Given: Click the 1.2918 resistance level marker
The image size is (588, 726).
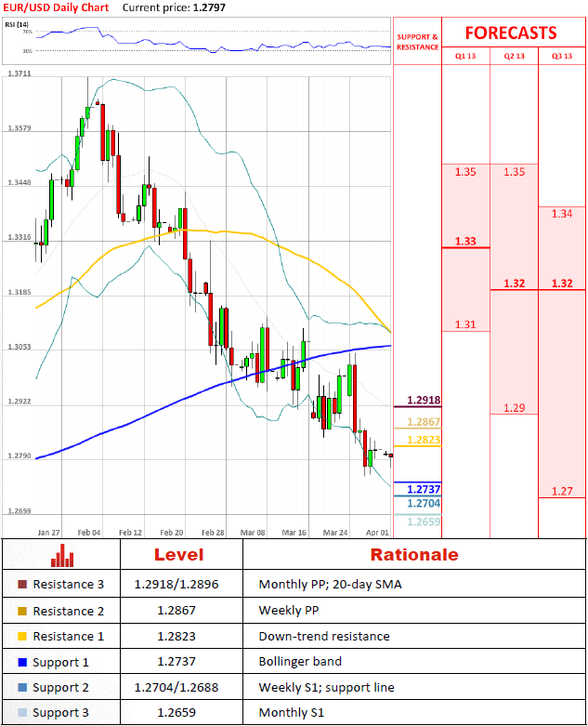Looking at the screenshot, I should pyautogui.click(x=424, y=400).
